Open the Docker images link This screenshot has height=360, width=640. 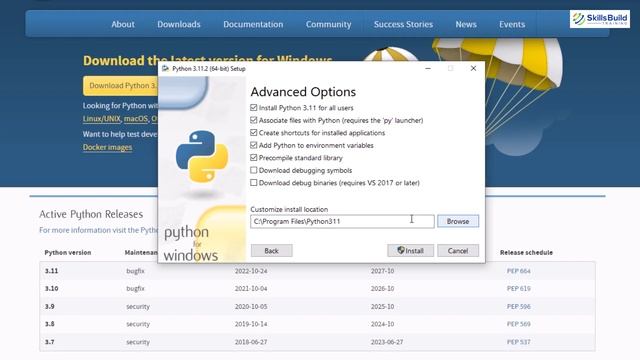coord(107,147)
